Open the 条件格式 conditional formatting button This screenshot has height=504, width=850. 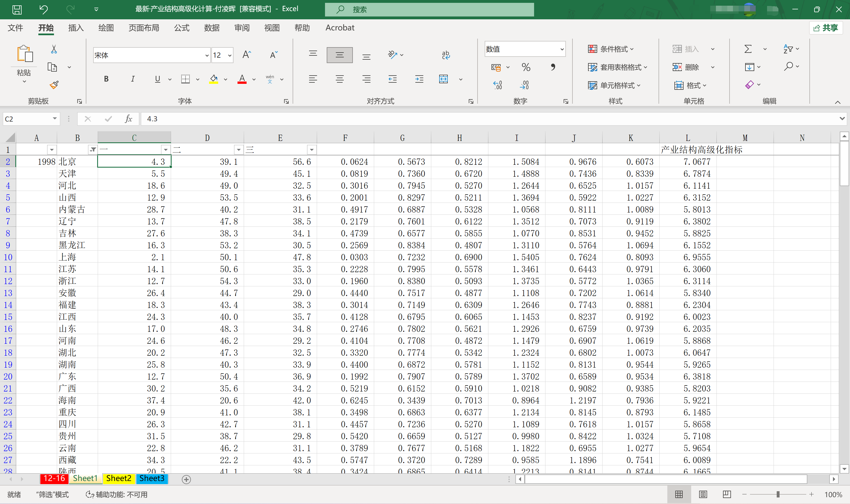tap(611, 49)
